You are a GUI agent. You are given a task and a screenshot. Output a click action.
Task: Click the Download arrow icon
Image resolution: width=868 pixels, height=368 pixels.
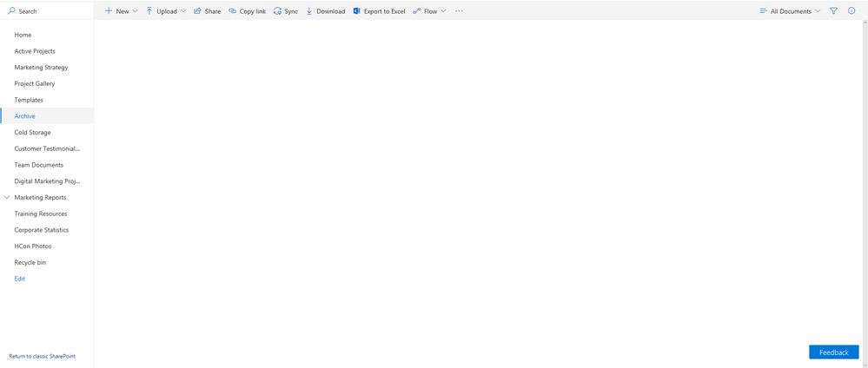[x=309, y=11]
